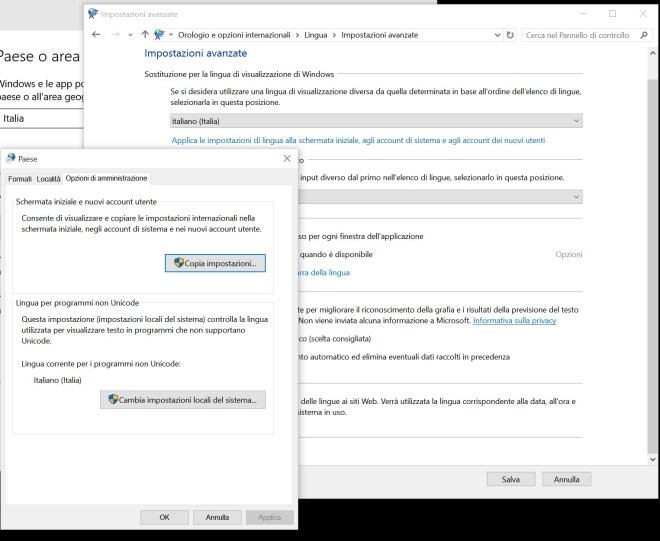Click Salva button in Impostazioni avanzate

pos(511,479)
